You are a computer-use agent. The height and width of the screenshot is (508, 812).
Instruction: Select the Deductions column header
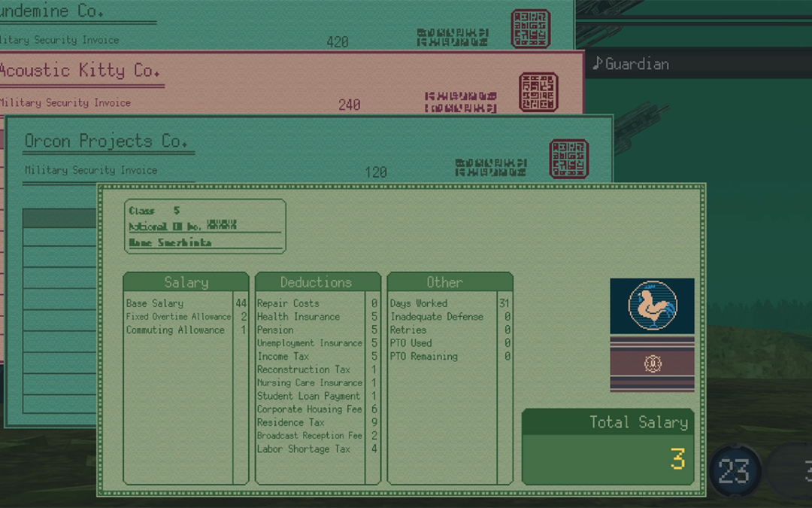point(317,282)
